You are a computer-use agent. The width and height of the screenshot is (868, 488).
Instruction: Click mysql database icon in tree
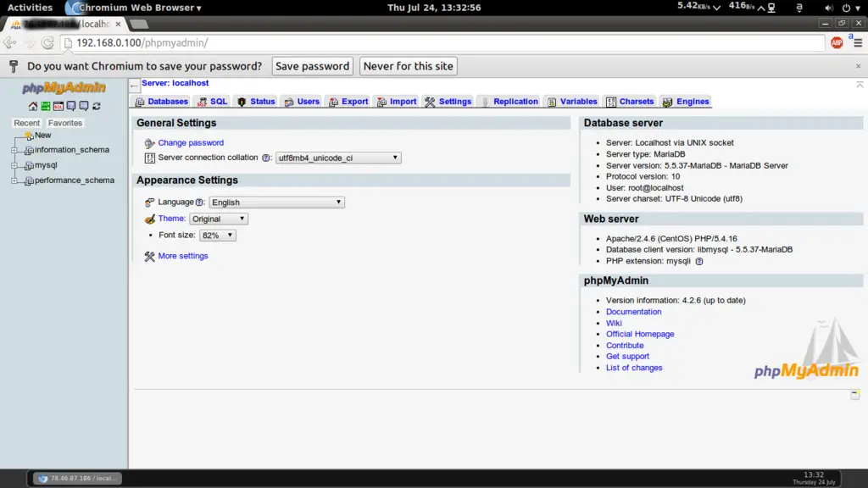pyautogui.click(x=29, y=165)
